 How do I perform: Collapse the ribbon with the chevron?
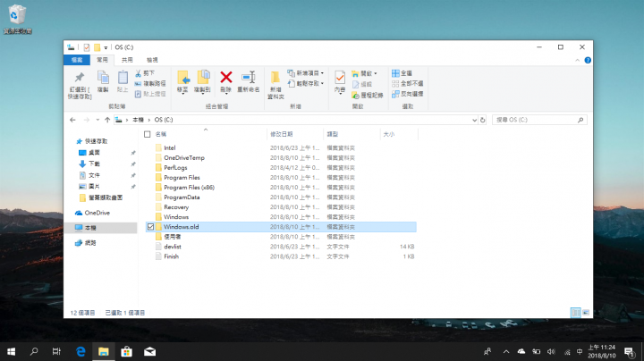(578, 60)
